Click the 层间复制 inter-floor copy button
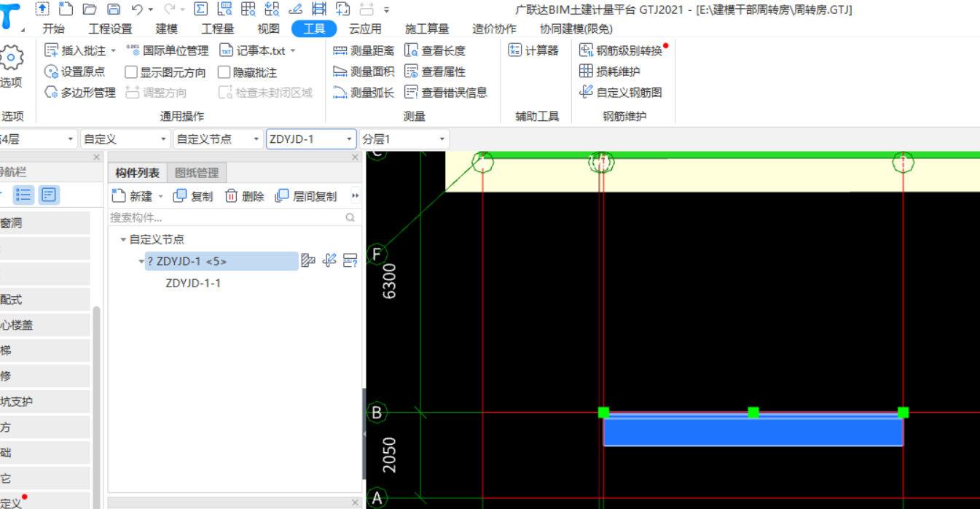 pos(306,196)
